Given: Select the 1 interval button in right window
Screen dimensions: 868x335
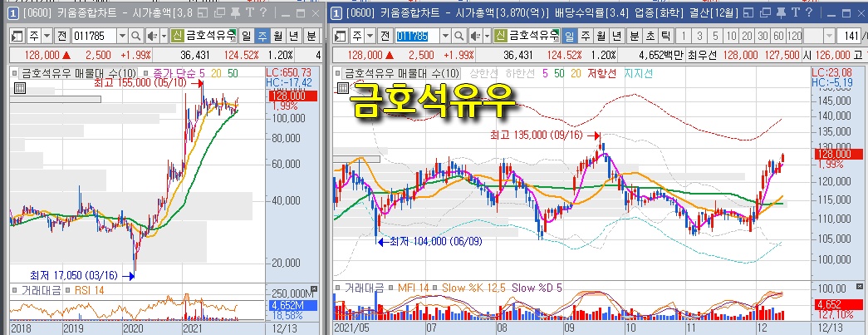Looking at the screenshot, I should [684, 37].
